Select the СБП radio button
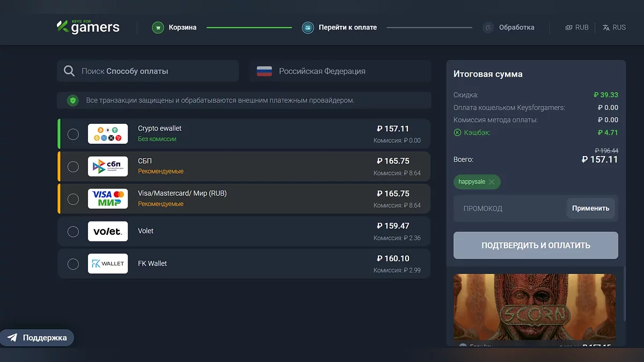 pyautogui.click(x=73, y=166)
